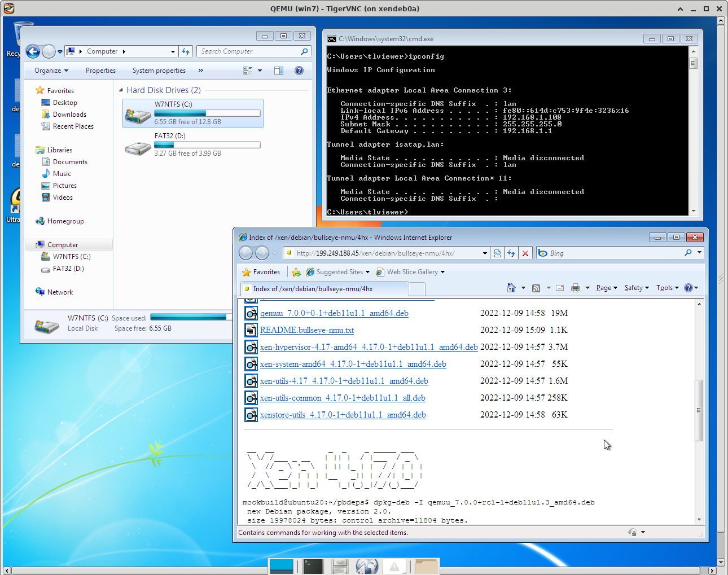Open xen-system-amd64 deb link
Image resolution: width=728 pixels, height=575 pixels.
(x=353, y=364)
